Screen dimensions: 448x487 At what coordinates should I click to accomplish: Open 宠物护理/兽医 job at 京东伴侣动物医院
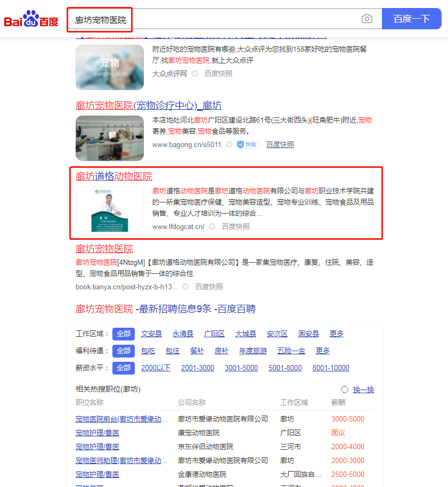(97, 447)
